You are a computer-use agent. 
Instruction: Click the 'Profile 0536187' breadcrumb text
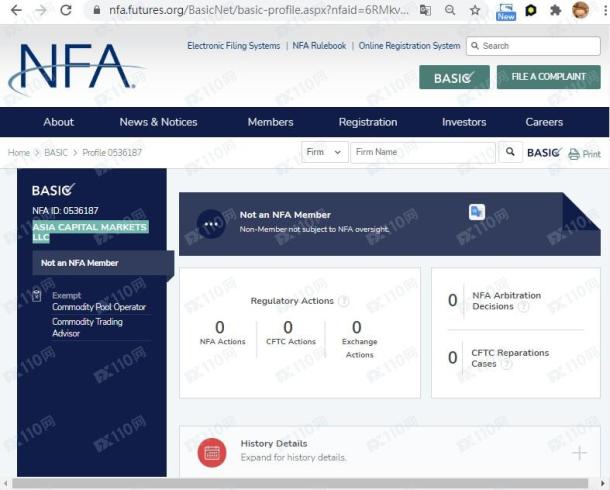click(112, 152)
